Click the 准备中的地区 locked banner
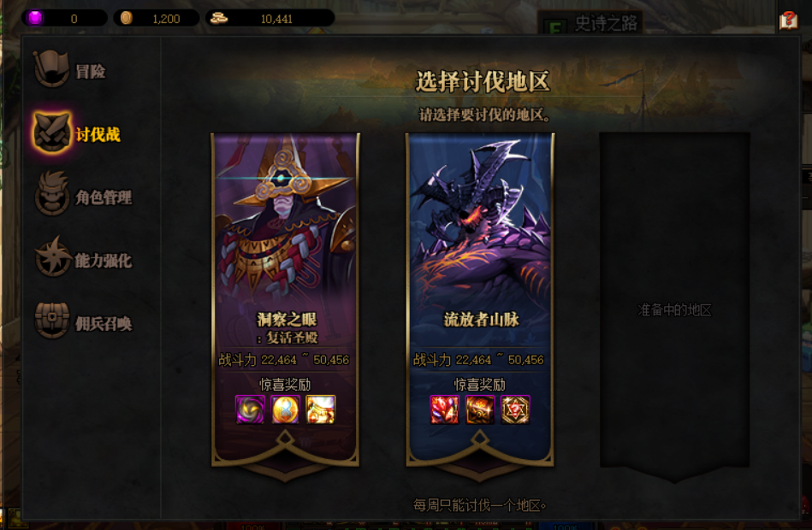Image resolution: width=812 pixels, height=530 pixels. [x=675, y=305]
